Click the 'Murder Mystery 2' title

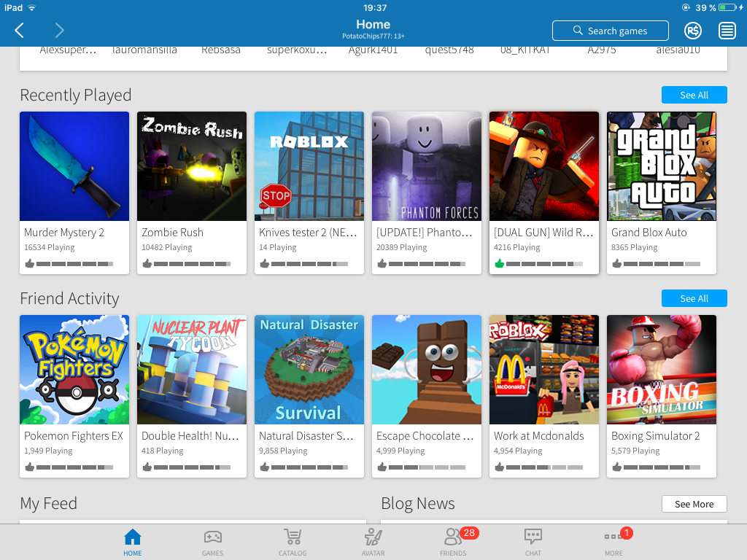click(x=64, y=233)
